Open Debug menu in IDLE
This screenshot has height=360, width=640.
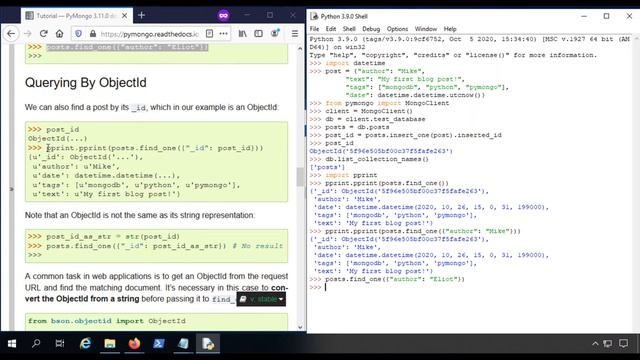(x=371, y=29)
